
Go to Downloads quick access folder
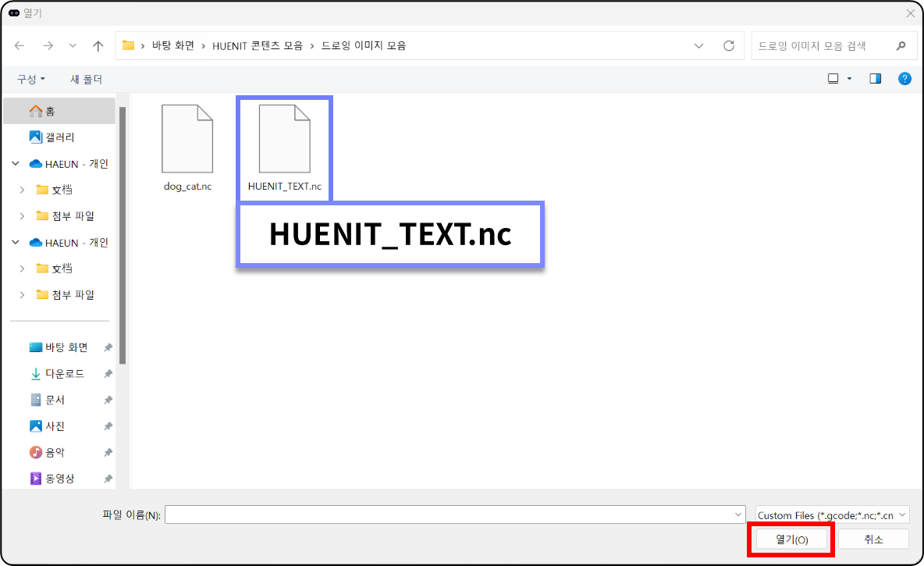click(x=64, y=374)
